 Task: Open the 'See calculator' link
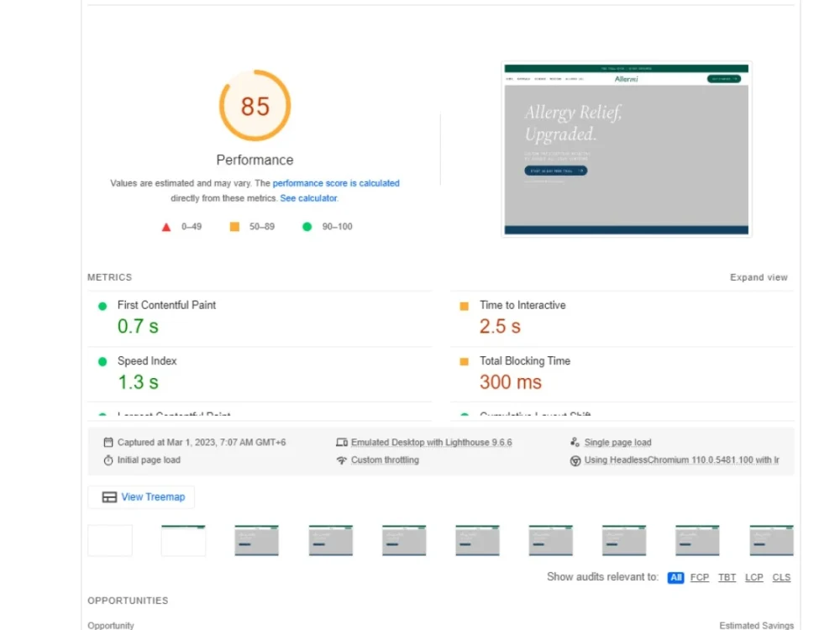308,198
